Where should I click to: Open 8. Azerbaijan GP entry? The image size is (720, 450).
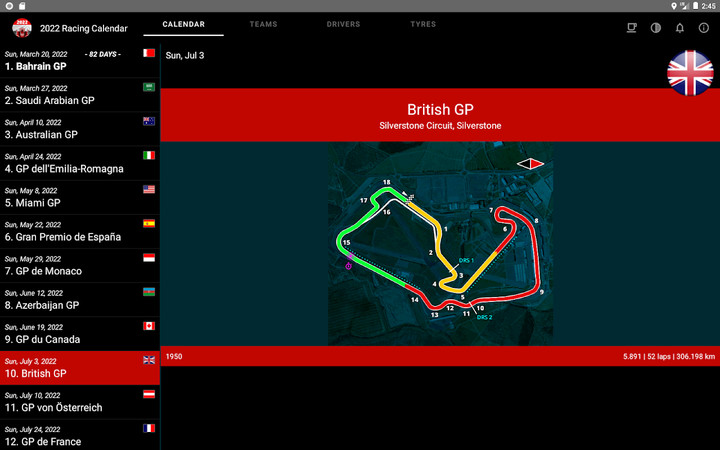(x=70, y=300)
